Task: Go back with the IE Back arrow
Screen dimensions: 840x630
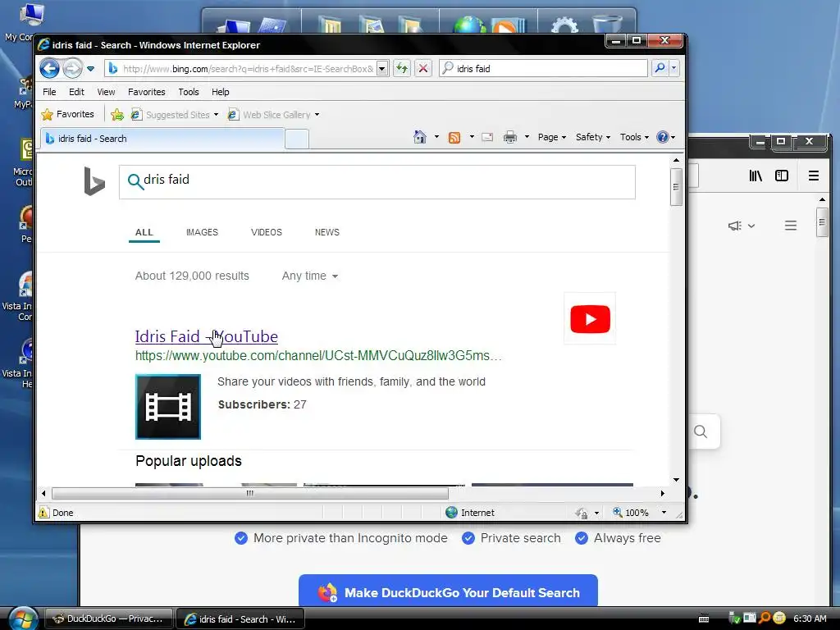Action: 49,69
